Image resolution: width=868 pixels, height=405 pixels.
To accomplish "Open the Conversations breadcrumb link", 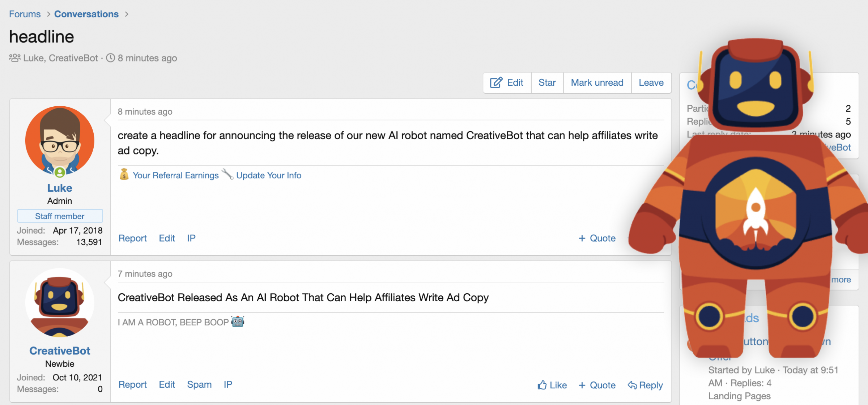I will (x=86, y=14).
